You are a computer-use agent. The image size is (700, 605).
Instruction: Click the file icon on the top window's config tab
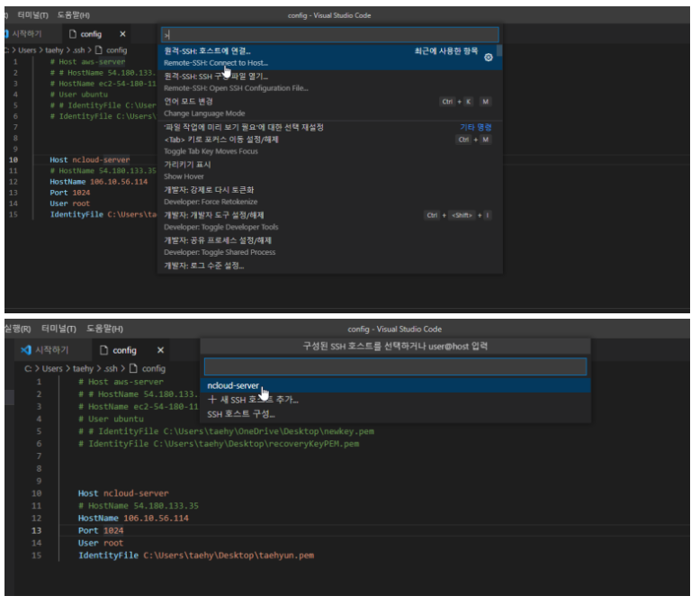(x=73, y=34)
